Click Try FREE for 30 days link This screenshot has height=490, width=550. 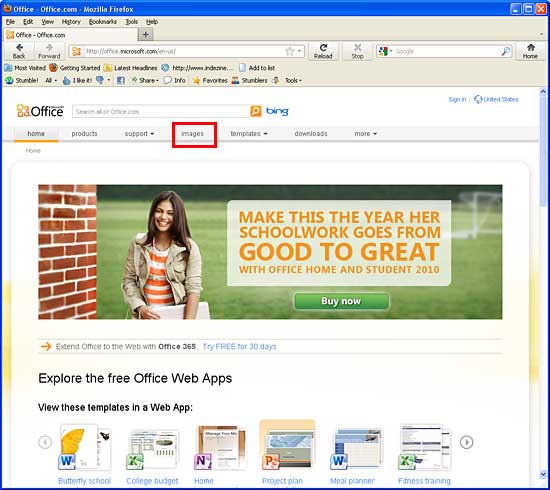tap(240, 347)
